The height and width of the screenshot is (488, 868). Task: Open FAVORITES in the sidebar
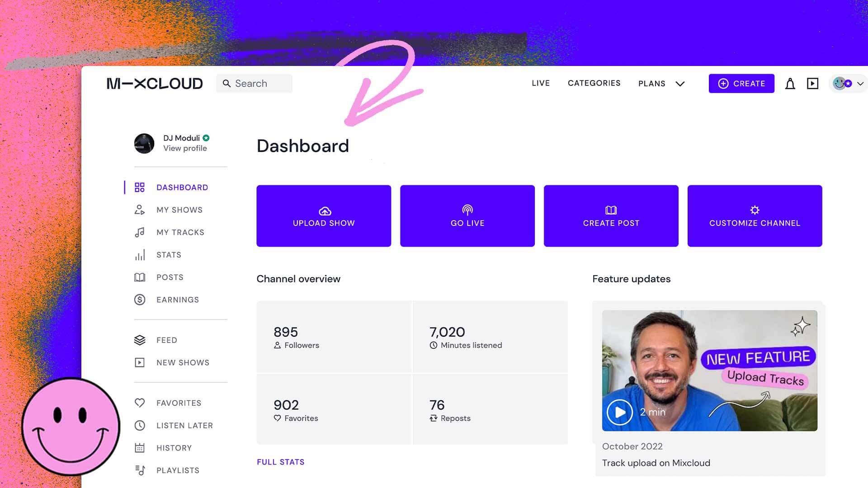pos(179,403)
